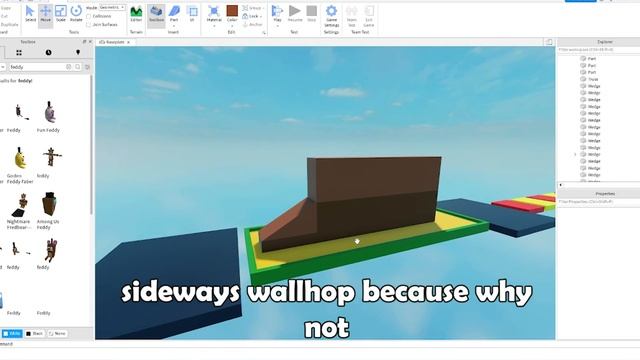Open the Edit group dialog launcher arrow
Image resolution: width=640 pixels, height=360 pixels.
tap(264, 33)
